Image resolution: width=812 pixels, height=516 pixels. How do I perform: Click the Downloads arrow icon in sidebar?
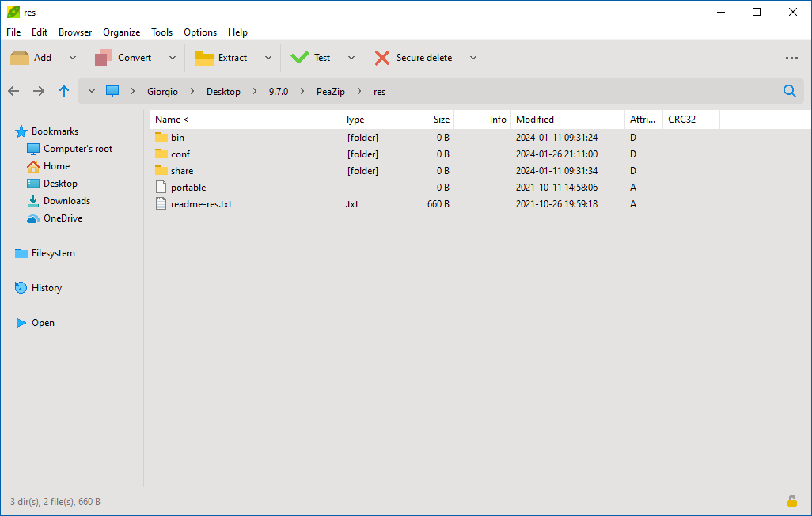pos(32,201)
